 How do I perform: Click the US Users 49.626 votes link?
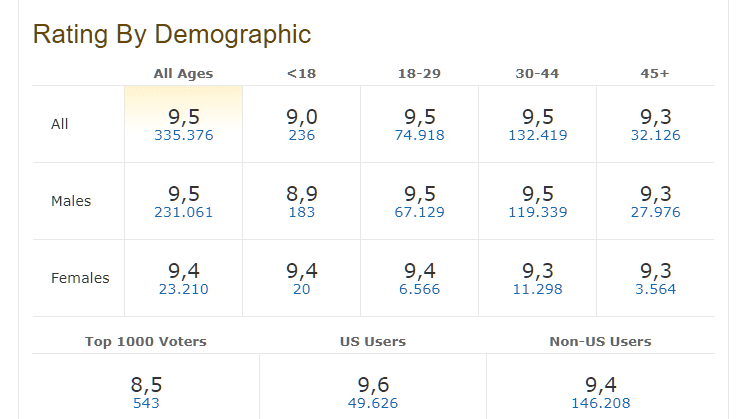coord(373,403)
